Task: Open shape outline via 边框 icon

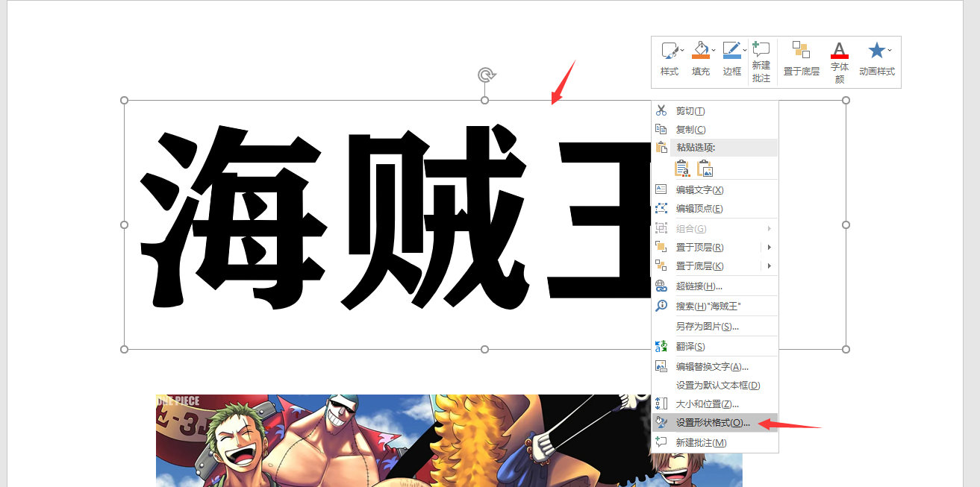Action: [731, 50]
